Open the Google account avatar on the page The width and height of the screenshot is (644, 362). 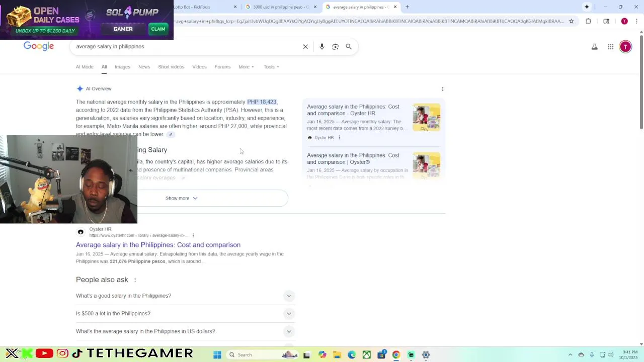tap(625, 47)
